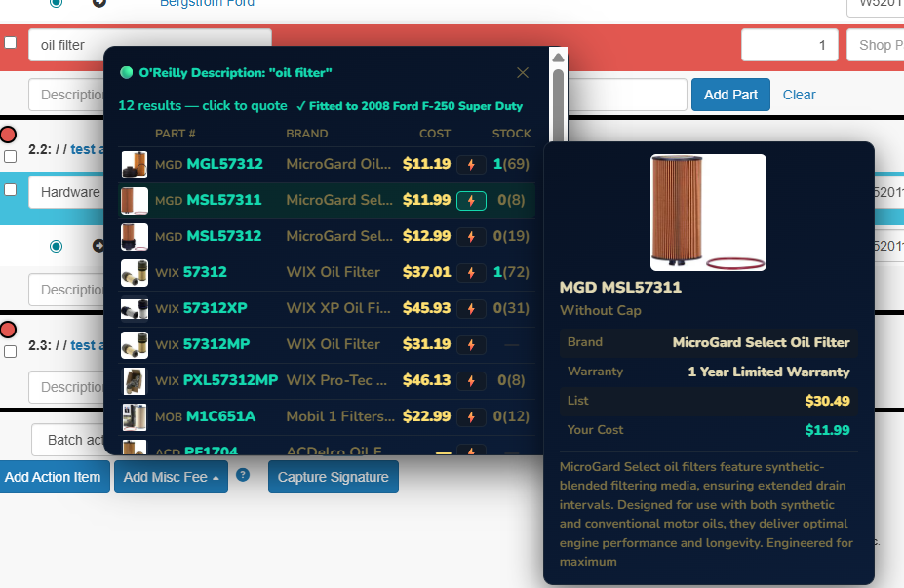Click the Description field beside Add Part

[67, 95]
